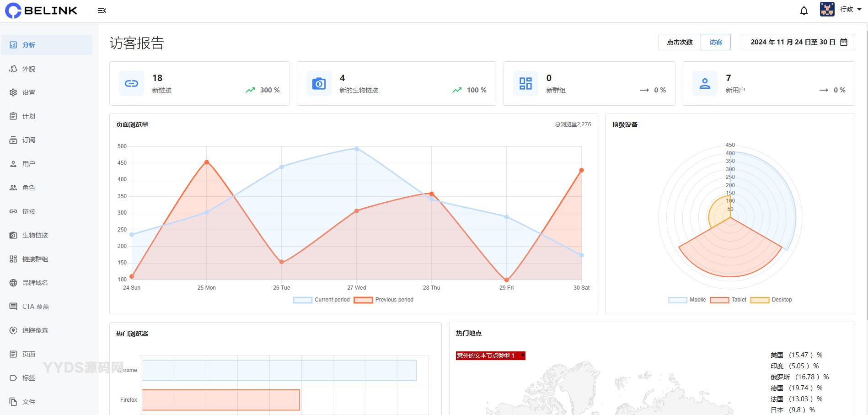
Task: Click the BELINK logo
Action: pos(41,11)
